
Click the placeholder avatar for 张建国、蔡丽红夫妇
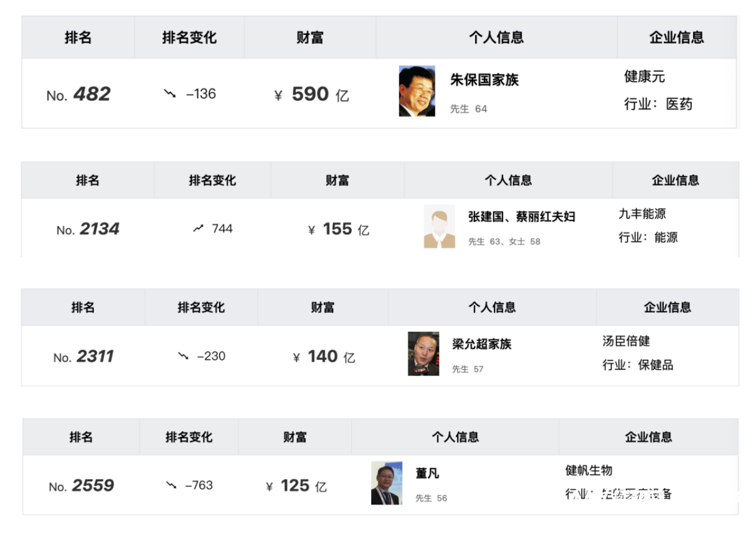pos(440,227)
